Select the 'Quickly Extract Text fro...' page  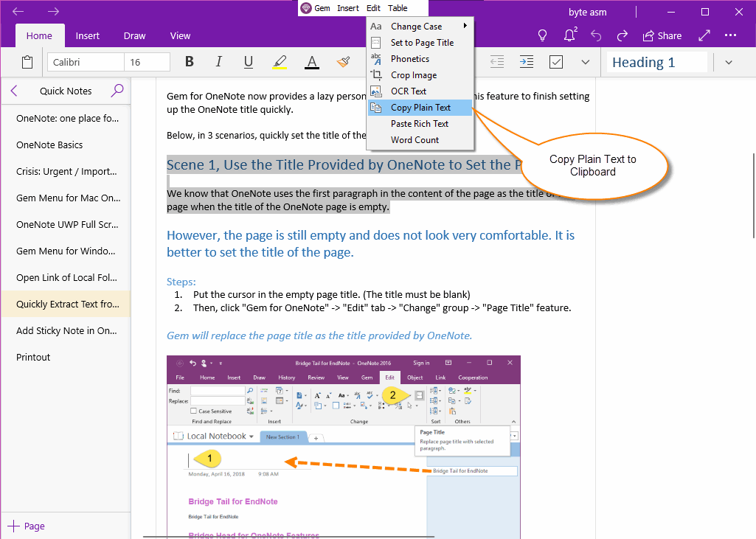(x=66, y=305)
